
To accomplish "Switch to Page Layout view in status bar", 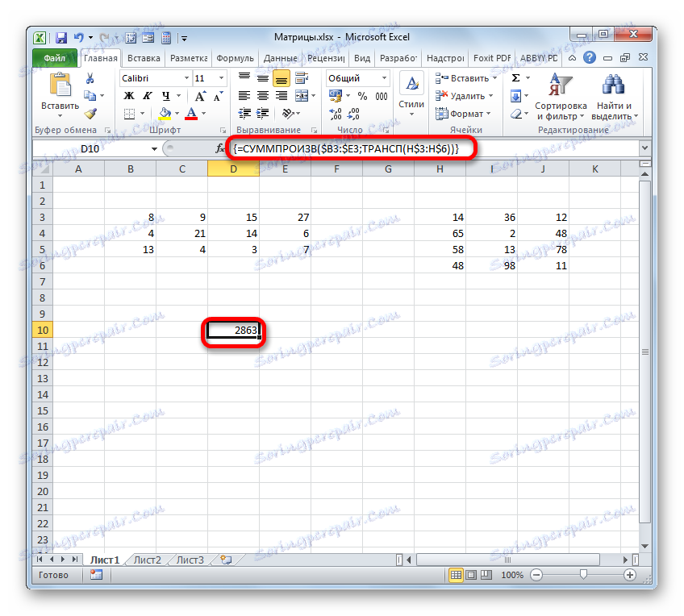I will pyautogui.click(x=471, y=575).
